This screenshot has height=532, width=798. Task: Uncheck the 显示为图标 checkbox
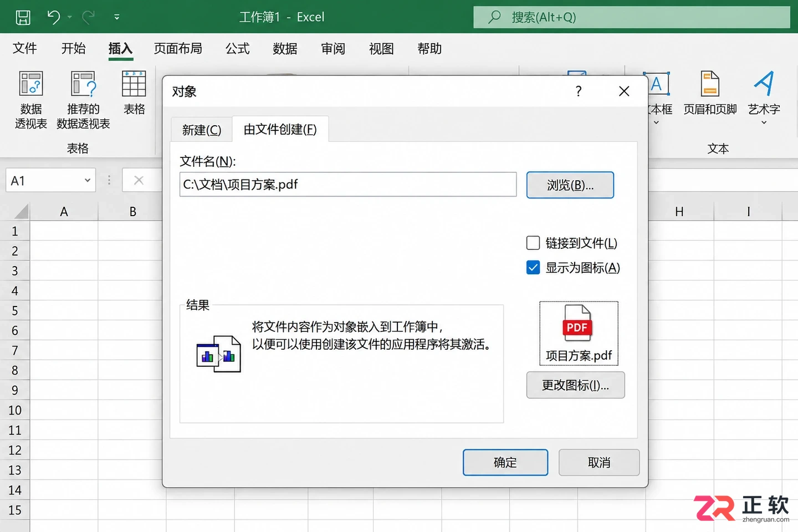pos(533,268)
